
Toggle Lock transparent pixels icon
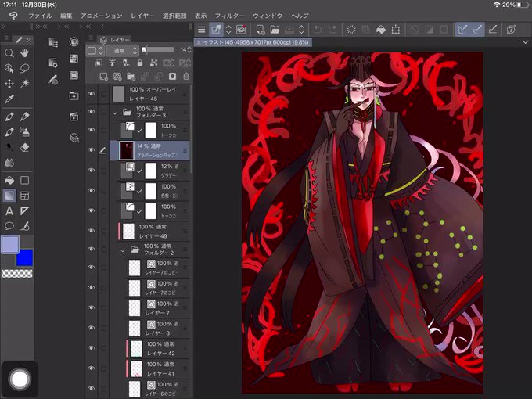[x=153, y=63]
